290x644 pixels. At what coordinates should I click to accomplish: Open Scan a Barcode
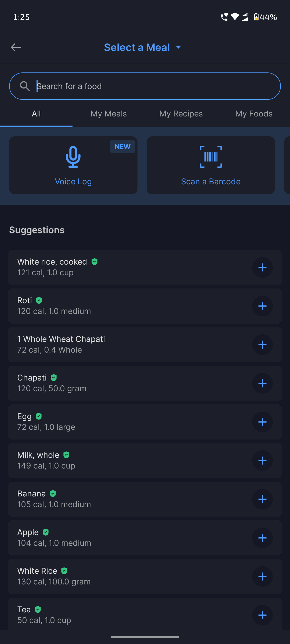click(211, 165)
